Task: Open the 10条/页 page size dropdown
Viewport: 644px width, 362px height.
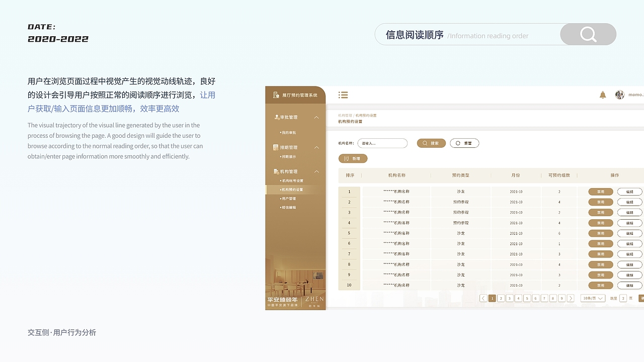Action: coord(593,298)
